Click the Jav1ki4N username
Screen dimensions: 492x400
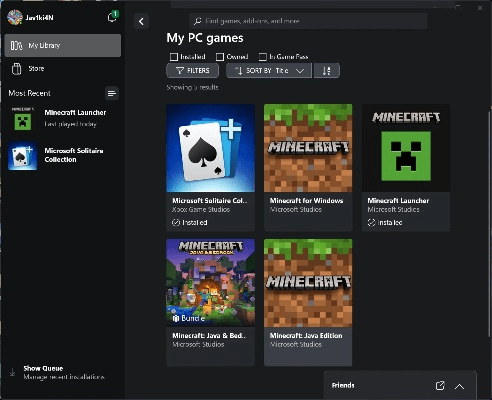39,18
